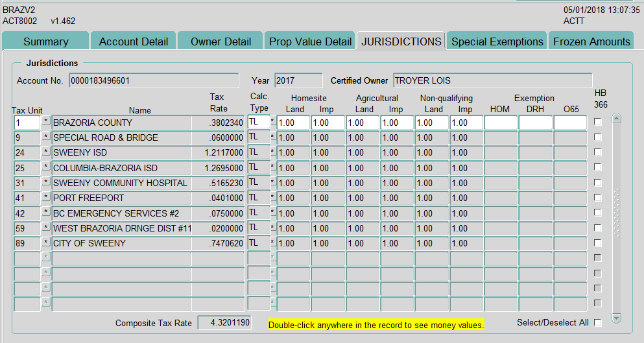Select the Calc. Type field for City of Sweeny
Screen dimensions: 644x343
pyautogui.click(x=258, y=242)
